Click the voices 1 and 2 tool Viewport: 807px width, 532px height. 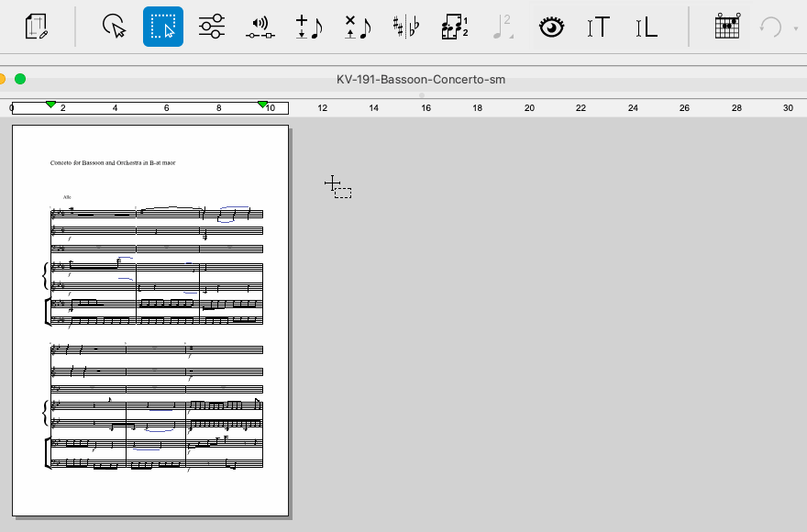(x=453, y=27)
